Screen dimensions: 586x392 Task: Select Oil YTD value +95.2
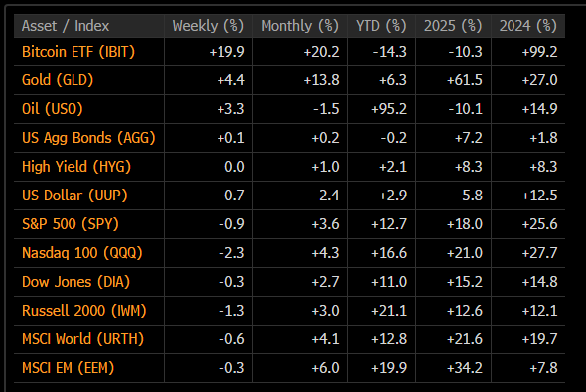pos(389,109)
